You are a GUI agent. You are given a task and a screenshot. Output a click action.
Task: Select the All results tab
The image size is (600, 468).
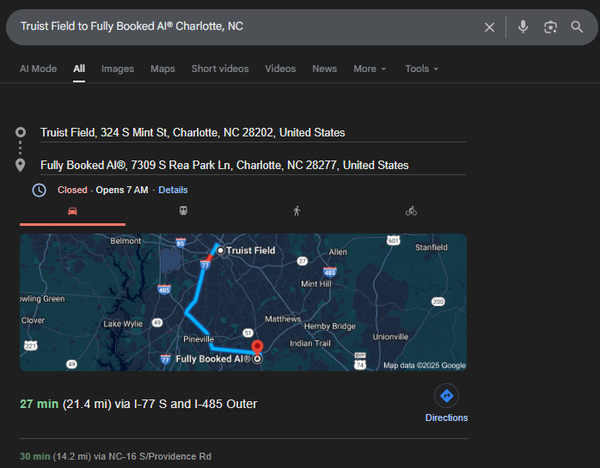point(79,69)
